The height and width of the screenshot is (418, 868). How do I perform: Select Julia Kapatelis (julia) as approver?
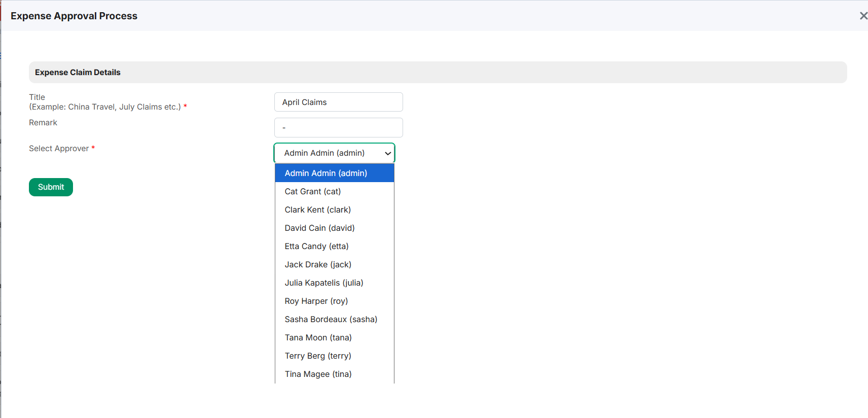335,283
